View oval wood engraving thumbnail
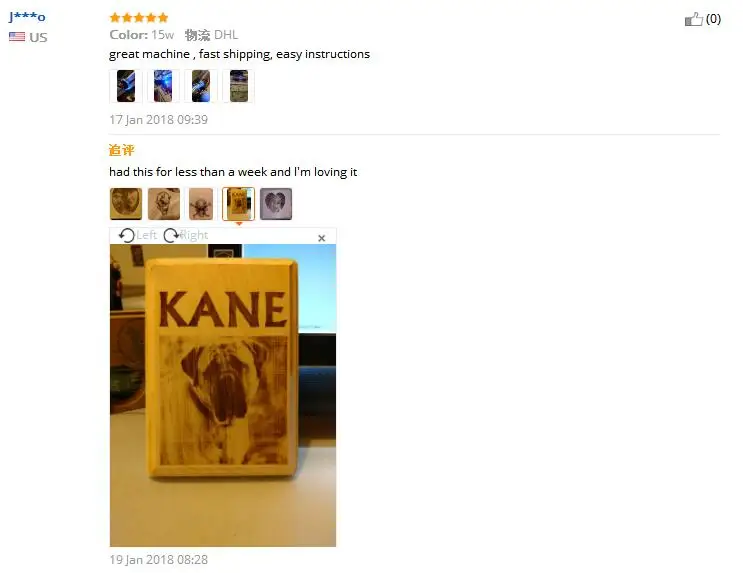Image resolution: width=743 pixels, height=573 pixels. pyautogui.click(x=126, y=204)
